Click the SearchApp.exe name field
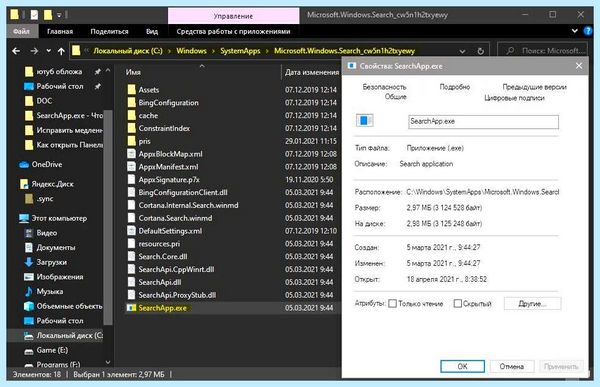 pos(483,122)
